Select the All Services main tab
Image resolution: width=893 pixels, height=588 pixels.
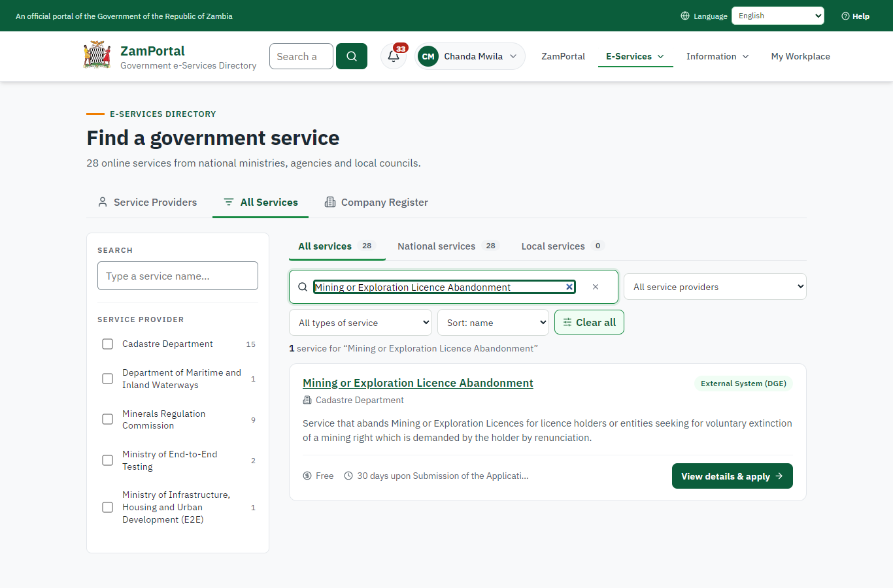tap(260, 203)
